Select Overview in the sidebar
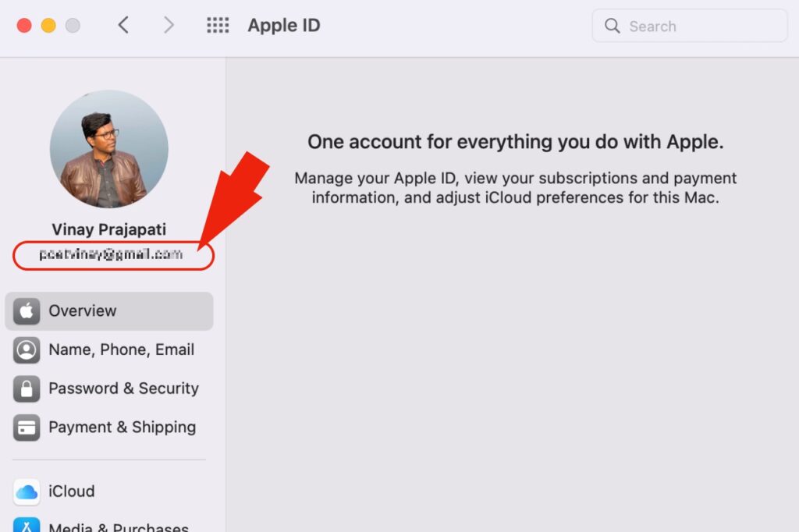799x532 pixels. point(109,310)
